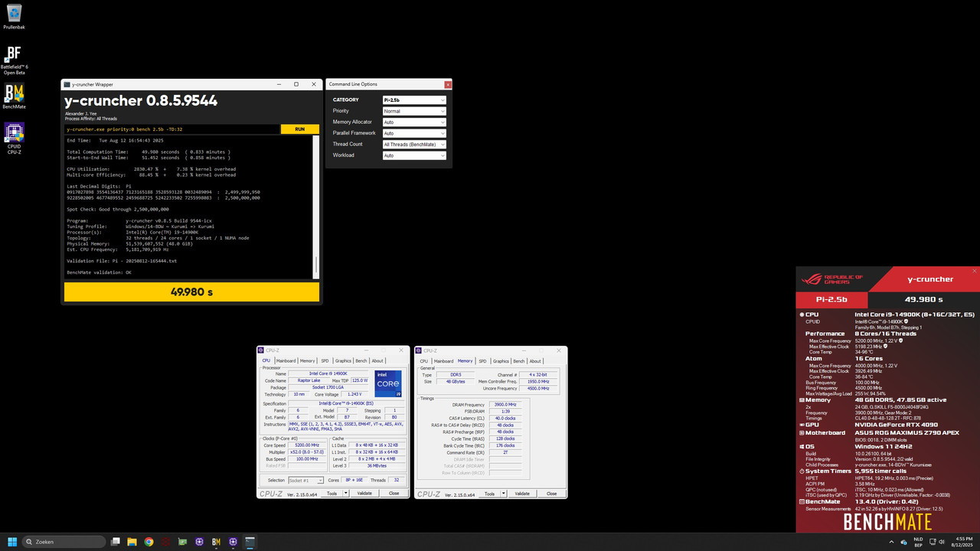Click the yellow RUN button in y-cruncher

[x=299, y=129]
